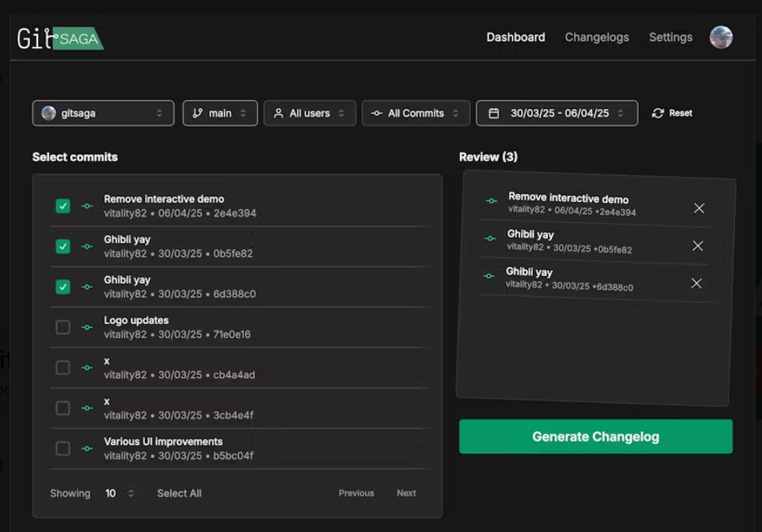Click the commit icon beside All Commits
The image size is (762, 532).
377,113
